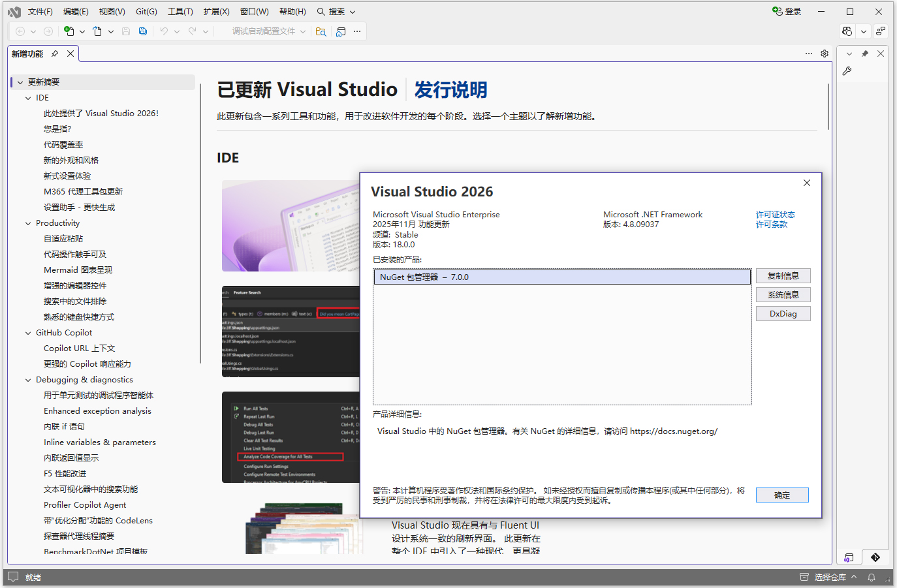
Task: Click the 搜索 magnifier in the menu bar
Action: click(x=321, y=11)
